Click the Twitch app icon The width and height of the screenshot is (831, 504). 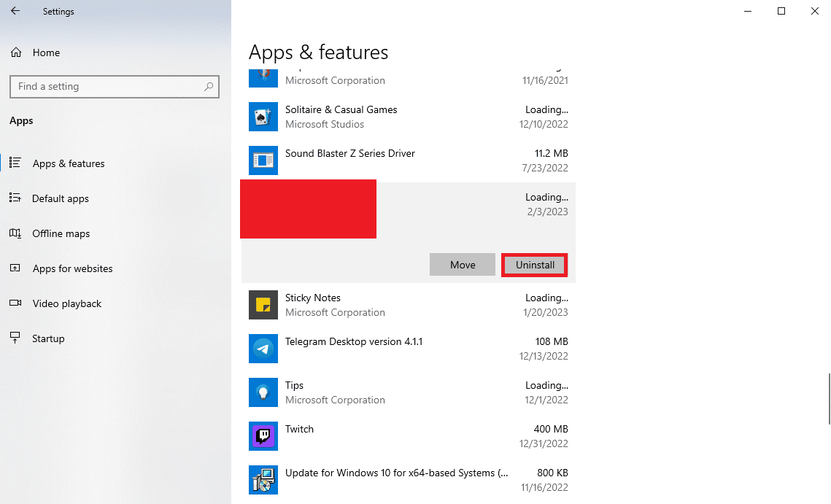[x=263, y=436]
